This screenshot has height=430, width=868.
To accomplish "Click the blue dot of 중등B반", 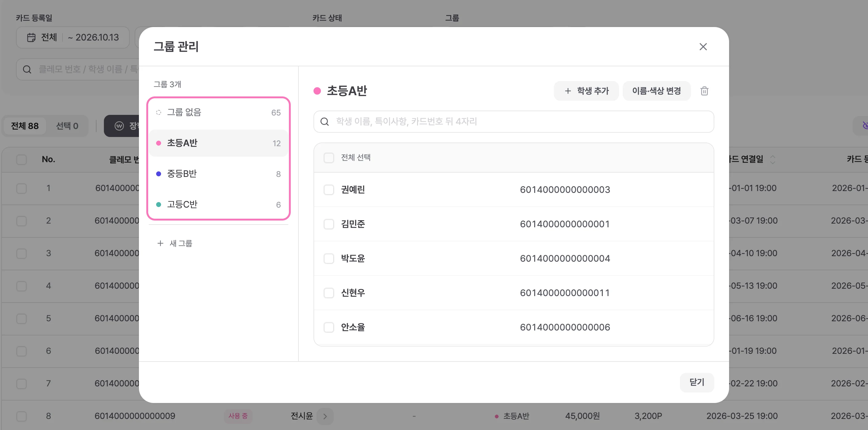I will pos(158,174).
